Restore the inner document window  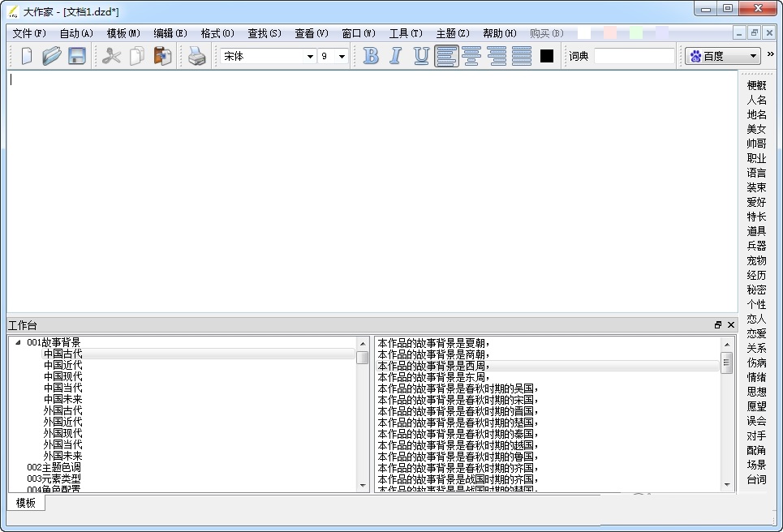coord(755,33)
